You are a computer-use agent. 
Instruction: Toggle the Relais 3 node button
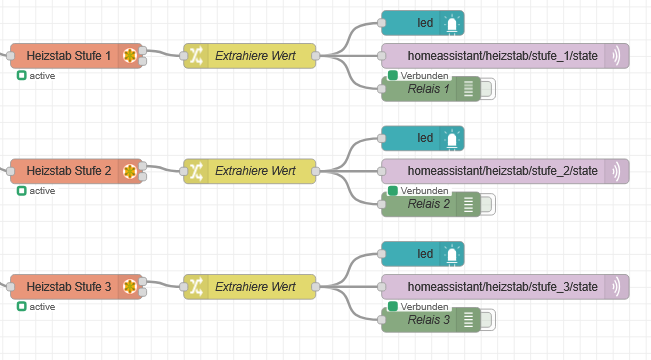click(x=487, y=320)
